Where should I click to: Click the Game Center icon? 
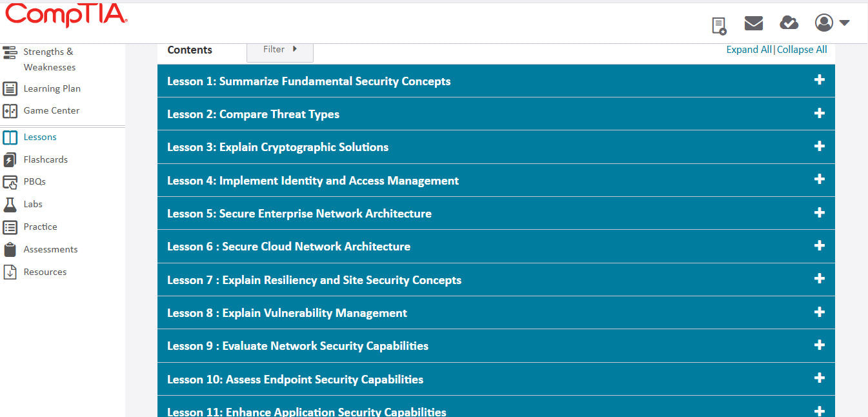pyautogui.click(x=10, y=110)
